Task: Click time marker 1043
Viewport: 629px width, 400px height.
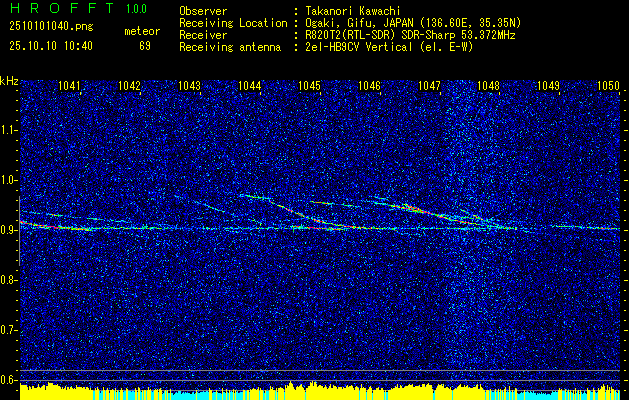Action: tap(189, 86)
